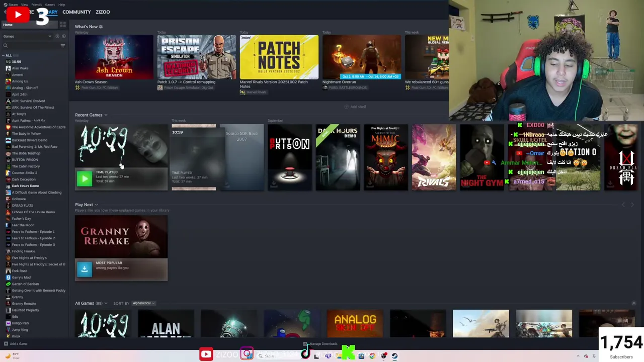The image size is (644, 362).
Task: Select Fears to Fathom - Episode 2
Action: pos(33,238)
